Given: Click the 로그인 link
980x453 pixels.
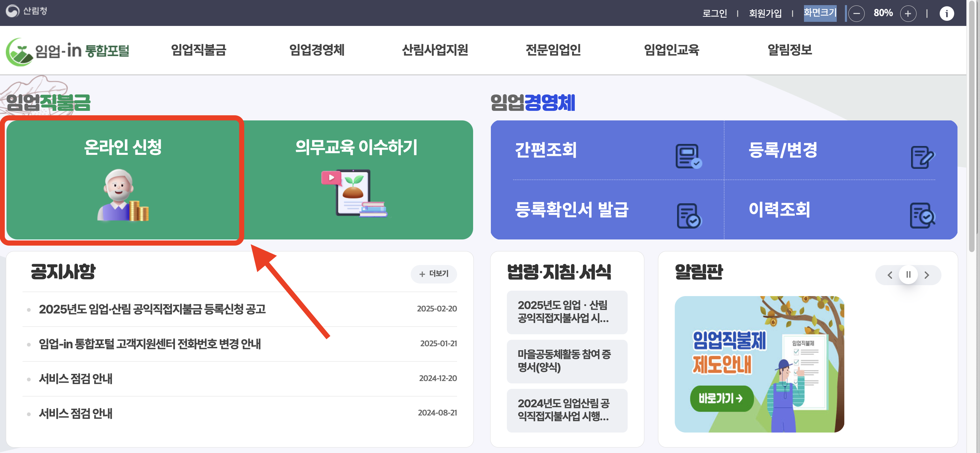Looking at the screenshot, I should 715,13.
